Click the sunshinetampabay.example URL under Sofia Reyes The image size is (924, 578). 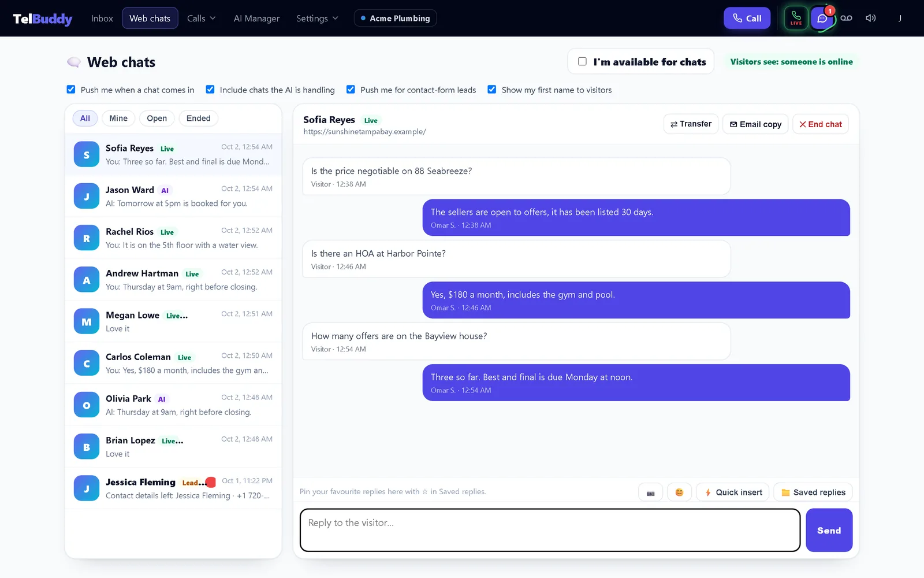[x=364, y=132]
